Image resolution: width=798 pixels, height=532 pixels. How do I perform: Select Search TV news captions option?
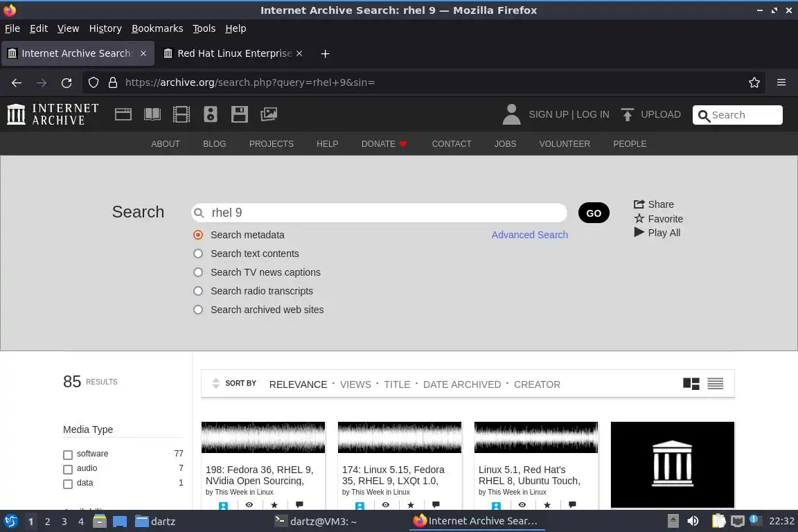pyautogui.click(x=198, y=272)
